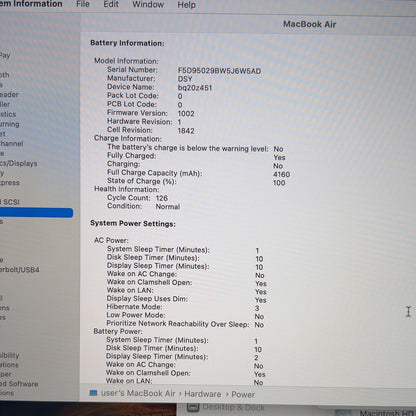The image size is (416, 416).
Task: Click Full Charge Capacity value 4160
Action: tap(281, 174)
